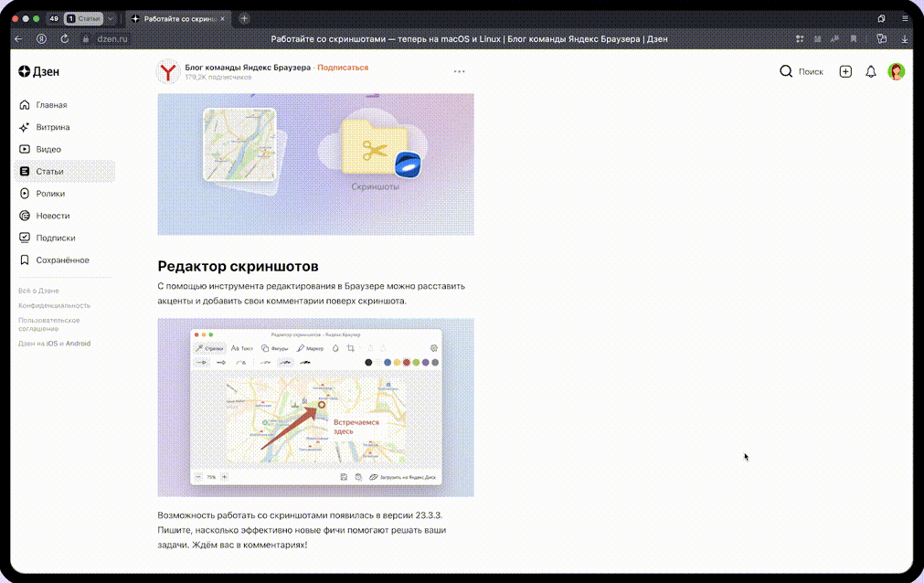Open the screenshot editor illustration with 'Встречаемся здесь'
Screen dimensions: 924x583
315,408
